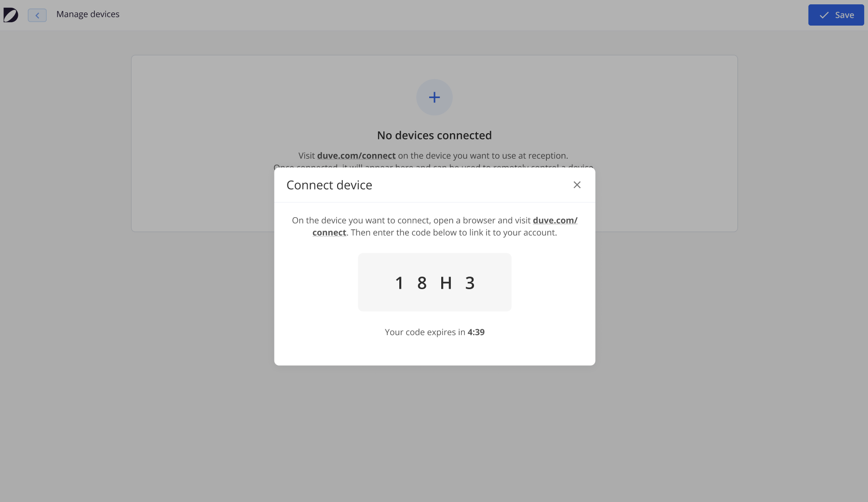
Task: Click the checkmark icon inside Save
Action: tap(824, 15)
